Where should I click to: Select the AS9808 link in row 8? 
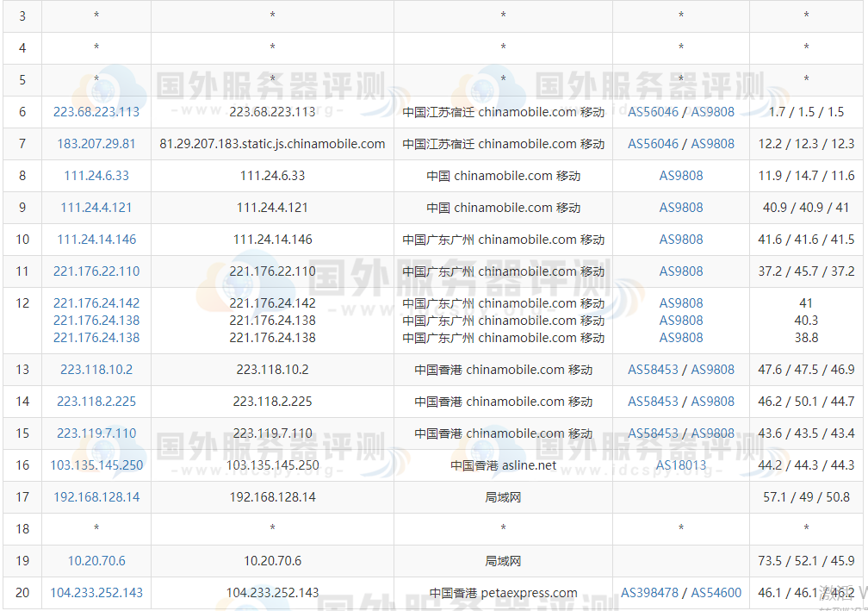[x=681, y=175]
